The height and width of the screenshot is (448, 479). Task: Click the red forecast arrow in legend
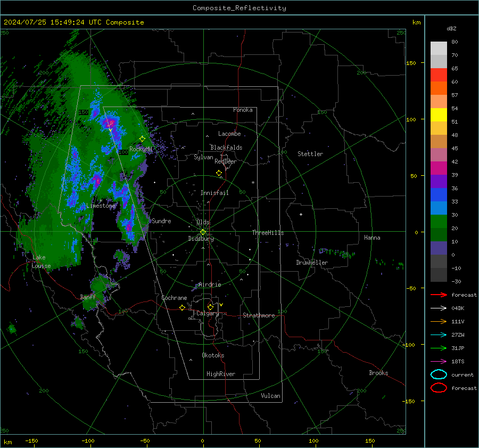point(439,295)
